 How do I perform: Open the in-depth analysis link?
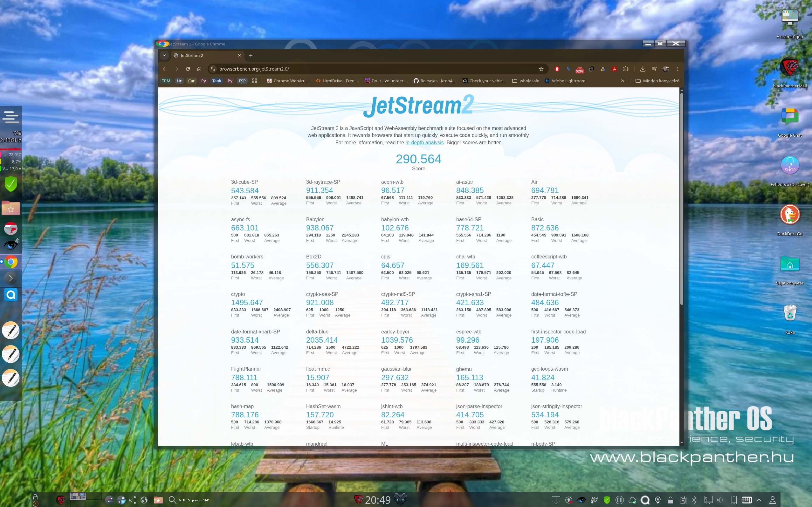click(424, 142)
